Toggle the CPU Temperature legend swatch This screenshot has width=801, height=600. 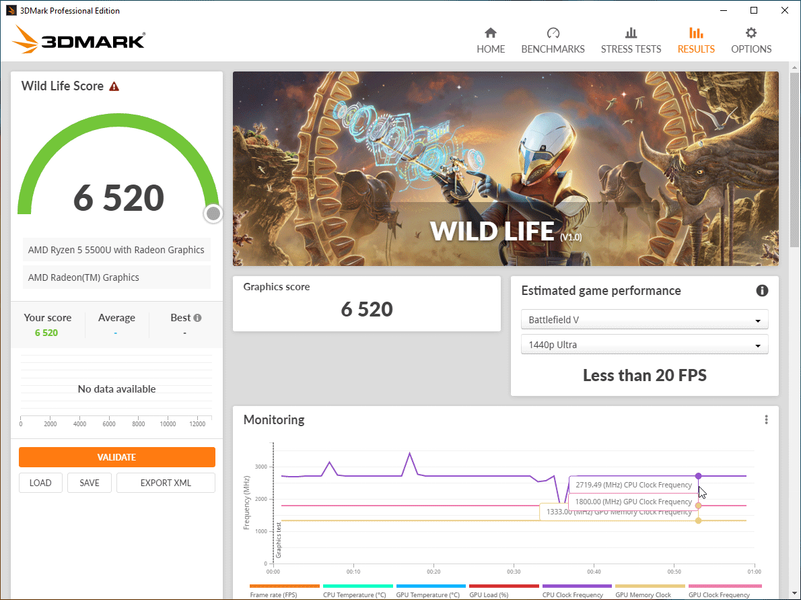point(358,586)
